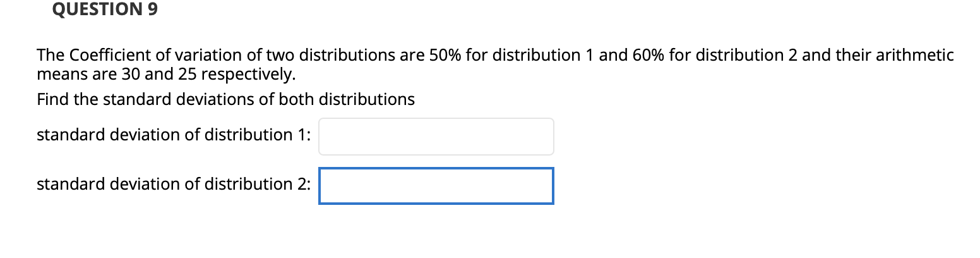Click the word 'Coefficient' in the question

[x=104, y=55]
